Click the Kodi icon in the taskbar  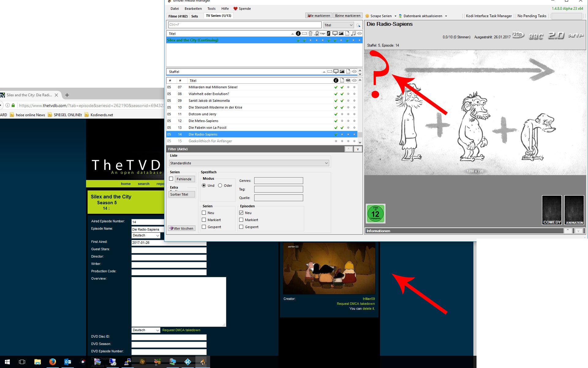[x=188, y=362]
